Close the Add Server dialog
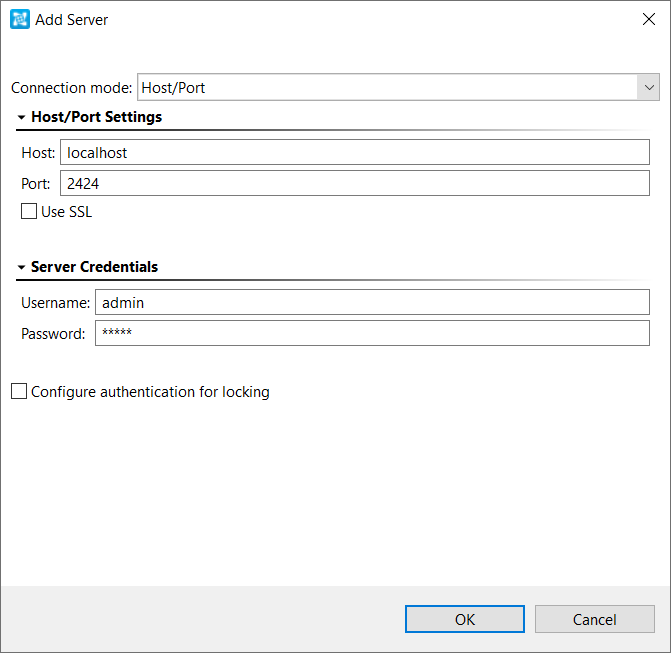 tap(649, 19)
